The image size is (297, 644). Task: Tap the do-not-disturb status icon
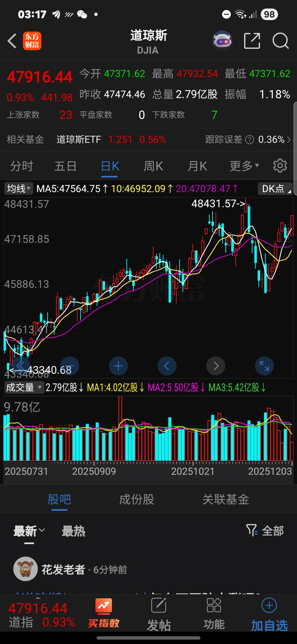point(226,14)
